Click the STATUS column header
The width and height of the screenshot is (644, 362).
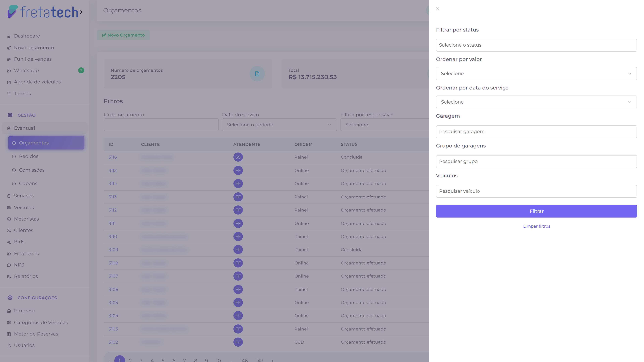click(x=349, y=144)
